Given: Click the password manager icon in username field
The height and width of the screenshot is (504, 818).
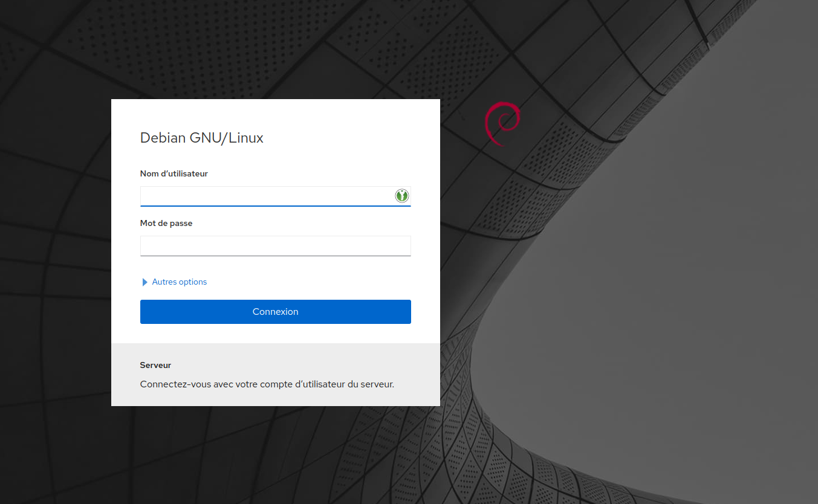Looking at the screenshot, I should 402,196.
